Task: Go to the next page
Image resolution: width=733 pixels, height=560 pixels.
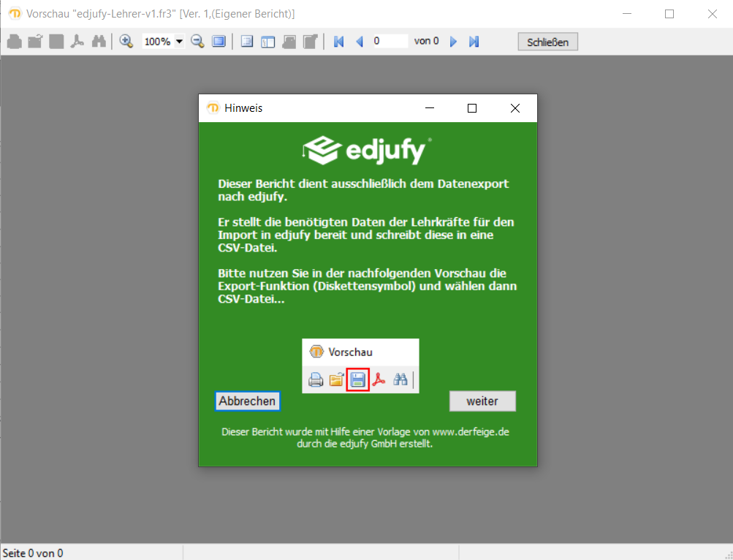Action: coord(453,42)
